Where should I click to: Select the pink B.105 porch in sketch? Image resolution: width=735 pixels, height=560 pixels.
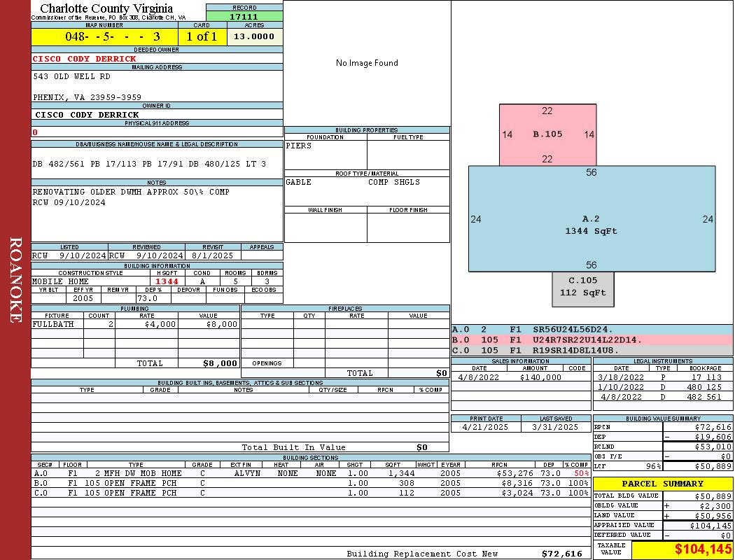click(x=547, y=134)
